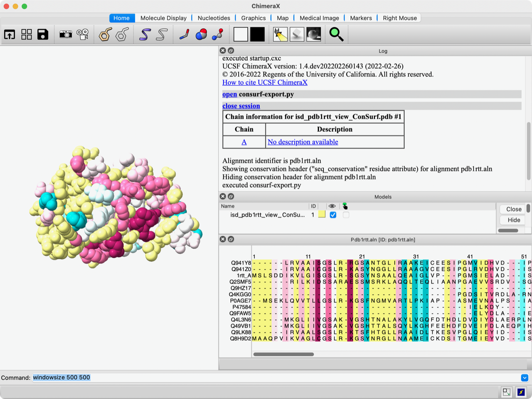
Task: Open the command history dropdown arrow
Action: tap(525, 378)
